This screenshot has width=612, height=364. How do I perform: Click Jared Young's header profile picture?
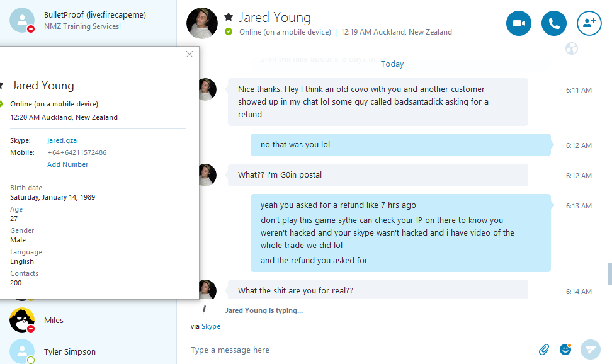(x=202, y=23)
